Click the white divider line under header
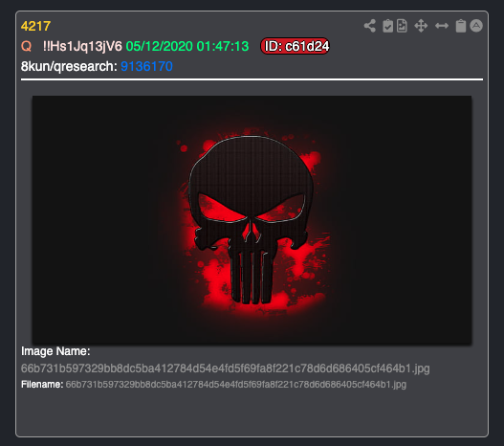The width and height of the screenshot is (504, 446). click(x=252, y=79)
